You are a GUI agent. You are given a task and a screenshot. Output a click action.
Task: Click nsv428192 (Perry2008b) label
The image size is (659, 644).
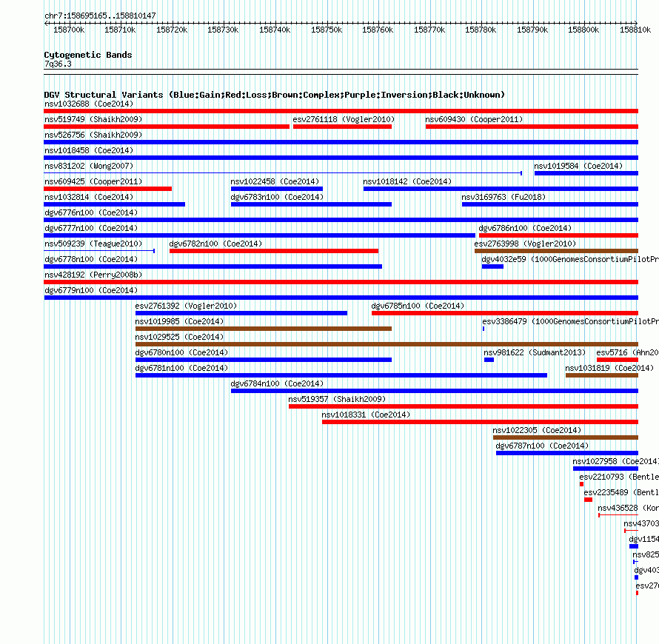tap(93, 275)
